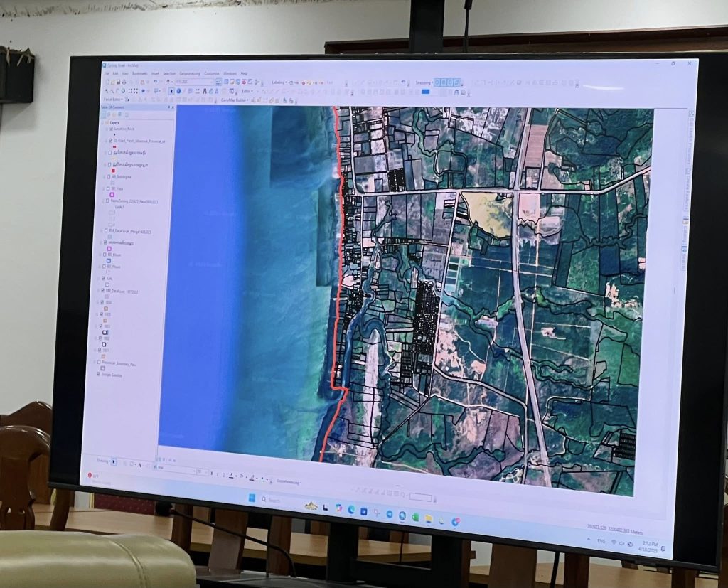The image size is (728, 588).
Task: Select the Zoom In tool
Action: pyautogui.click(x=107, y=91)
